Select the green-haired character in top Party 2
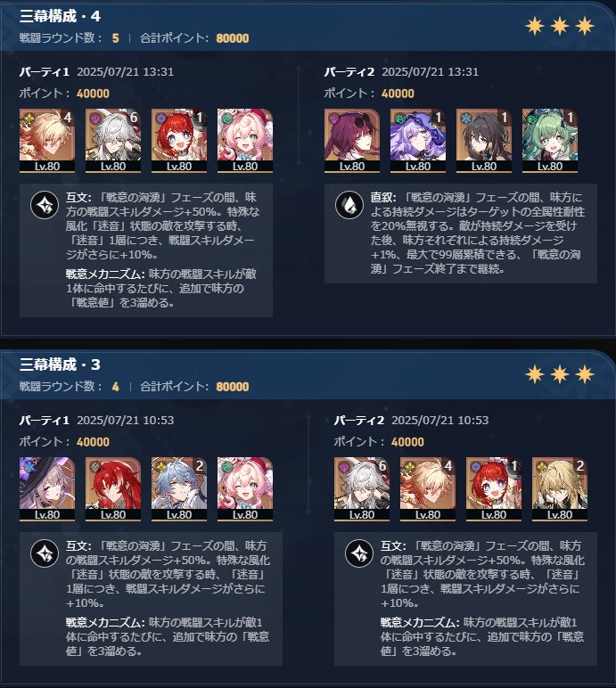The height and width of the screenshot is (688, 616). (550, 141)
